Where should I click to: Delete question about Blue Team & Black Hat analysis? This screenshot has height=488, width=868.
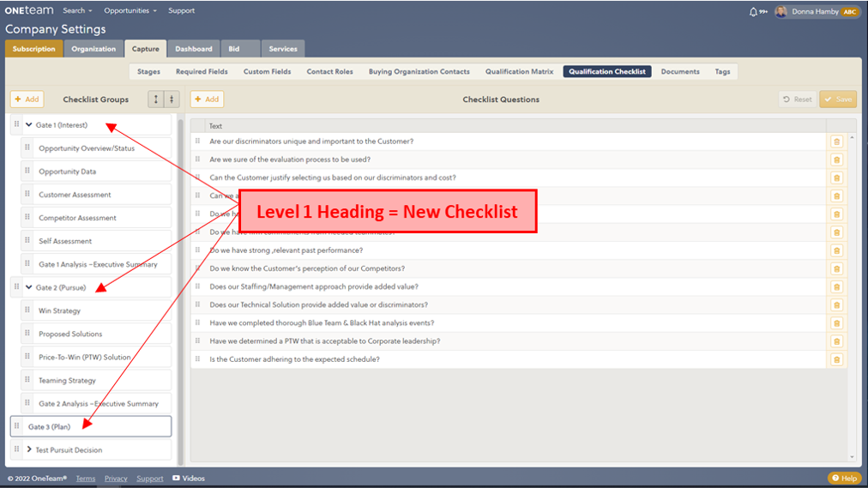(x=836, y=323)
